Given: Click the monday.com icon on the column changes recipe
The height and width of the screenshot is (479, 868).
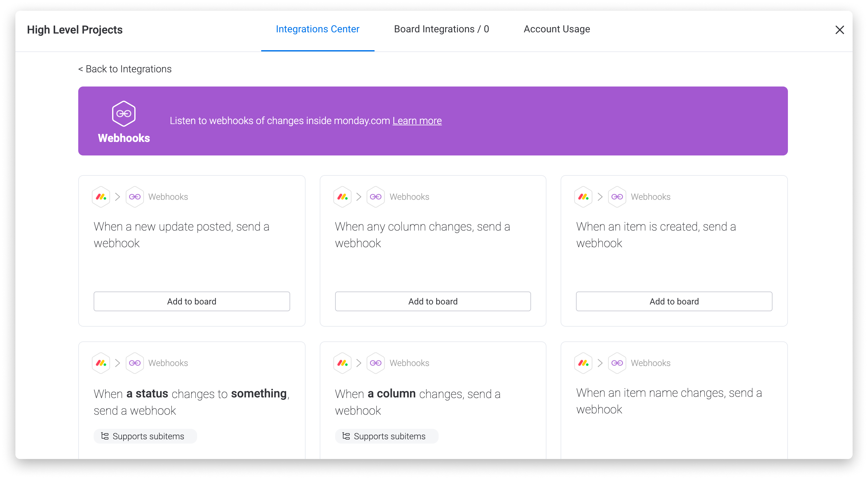Looking at the screenshot, I should pyautogui.click(x=342, y=363).
